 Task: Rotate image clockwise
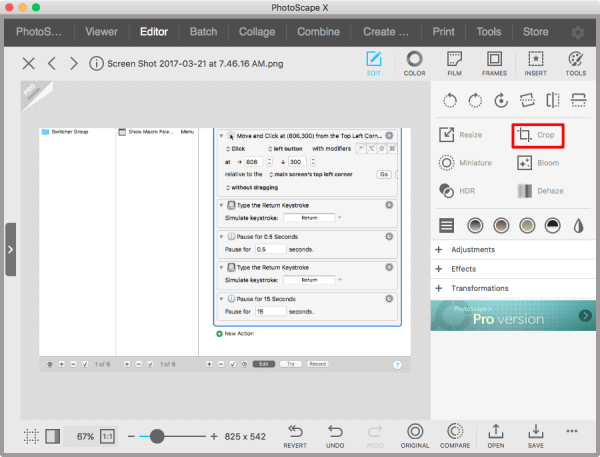tap(475, 101)
